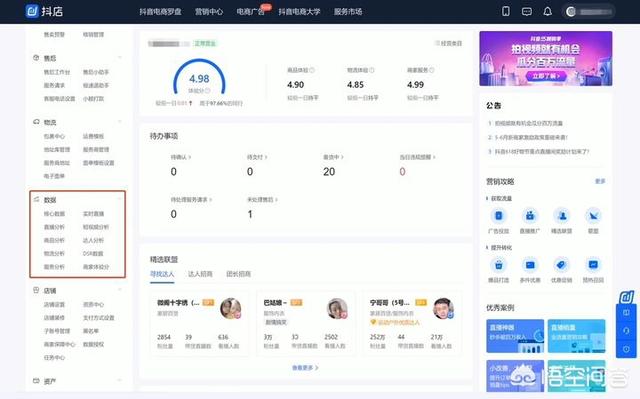The width and height of the screenshot is (640, 399).
Task: Open the message chat icon in header
Action: click(527, 11)
